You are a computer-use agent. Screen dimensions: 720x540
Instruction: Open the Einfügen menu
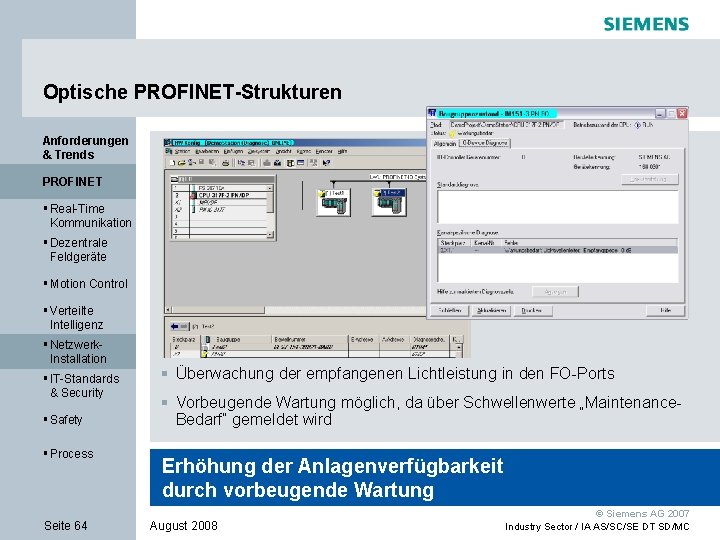[233, 151]
